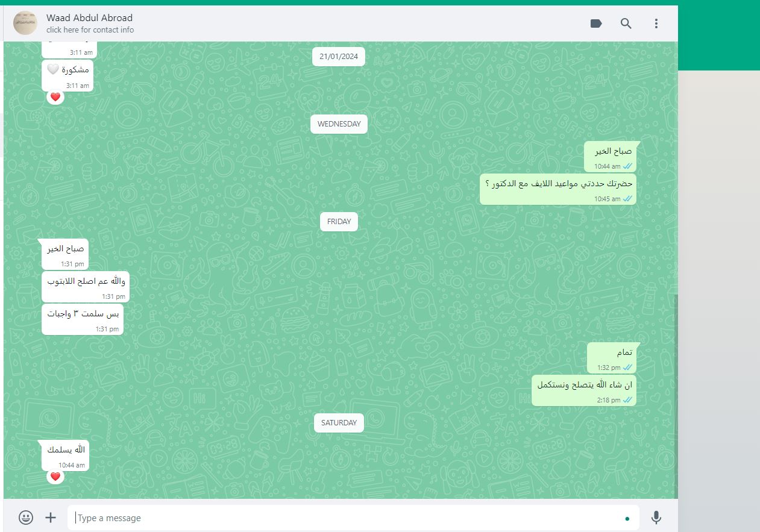Select the message مشكورة with white heart
Image resolution: width=760 pixels, height=532 pixels.
[68, 77]
